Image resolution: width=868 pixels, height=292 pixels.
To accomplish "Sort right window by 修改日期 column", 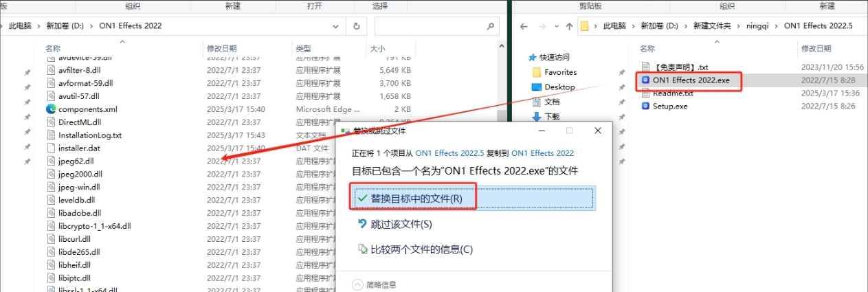I will point(816,49).
